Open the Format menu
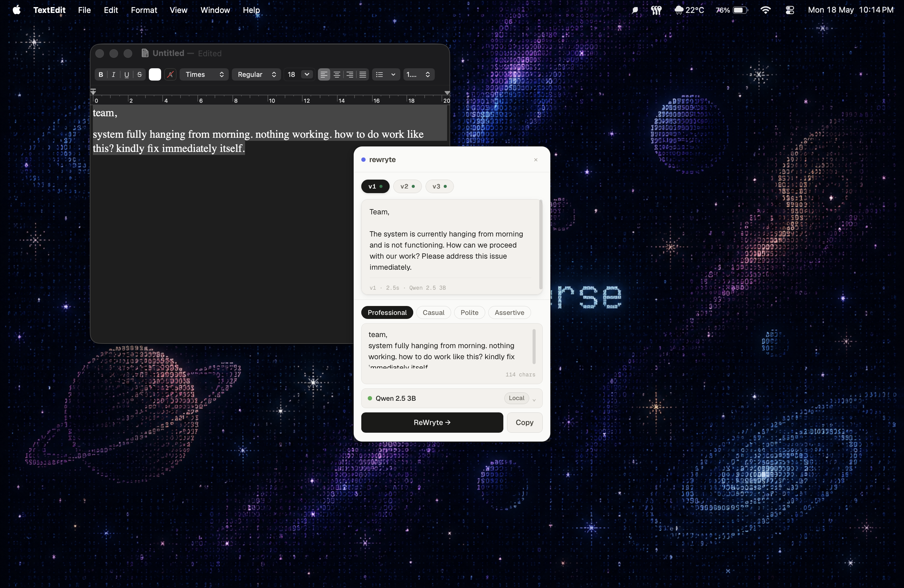904x588 pixels. click(x=144, y=10)
